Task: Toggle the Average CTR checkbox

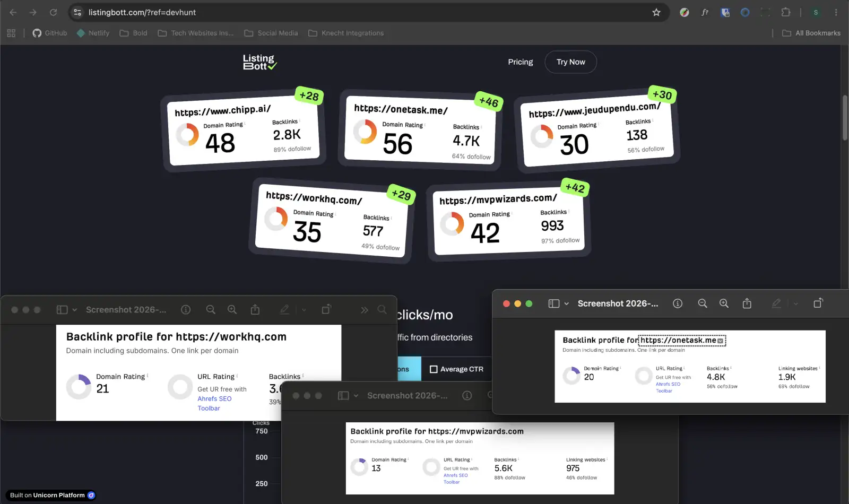Action: coord(434,369)
